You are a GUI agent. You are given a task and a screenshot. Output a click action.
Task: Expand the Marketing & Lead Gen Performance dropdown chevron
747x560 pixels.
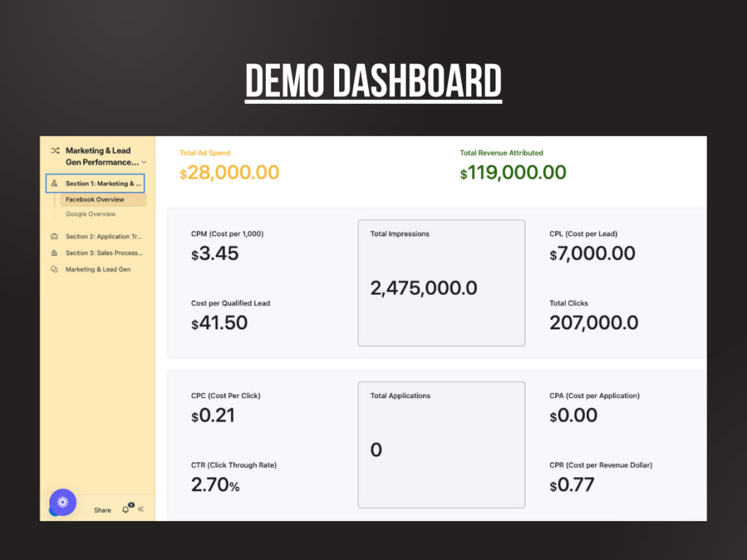pyautogui.click(x=144, y=162)
